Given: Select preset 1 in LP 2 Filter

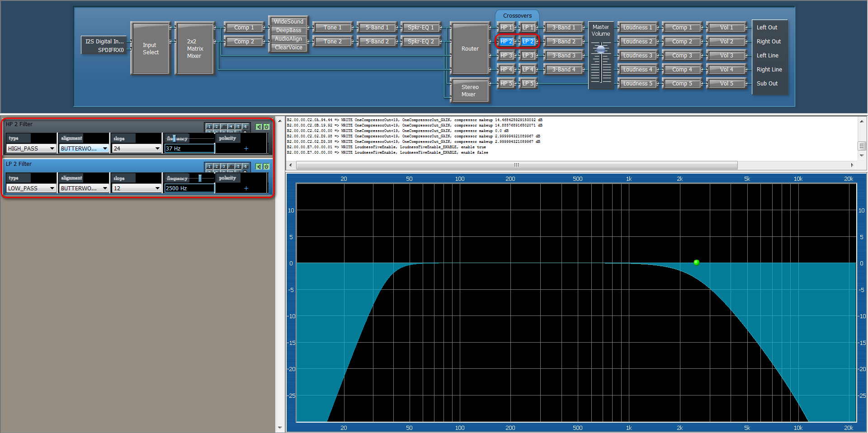Looking at the screenshot, I should tap(209, 167).
